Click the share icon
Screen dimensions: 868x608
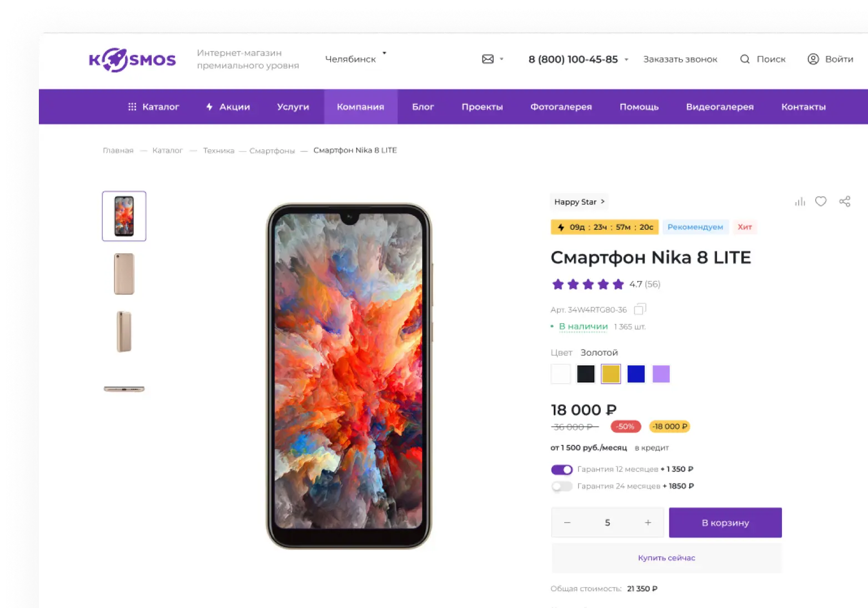coord(845,202)
